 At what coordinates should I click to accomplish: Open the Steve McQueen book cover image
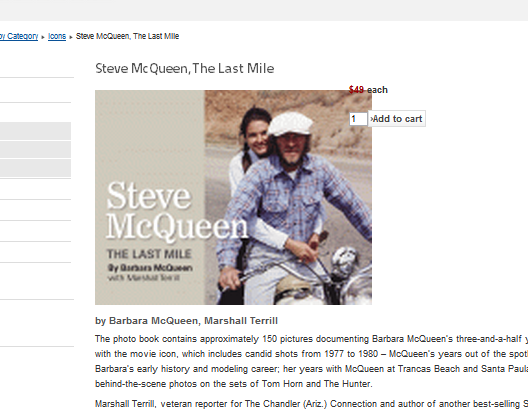233,197
